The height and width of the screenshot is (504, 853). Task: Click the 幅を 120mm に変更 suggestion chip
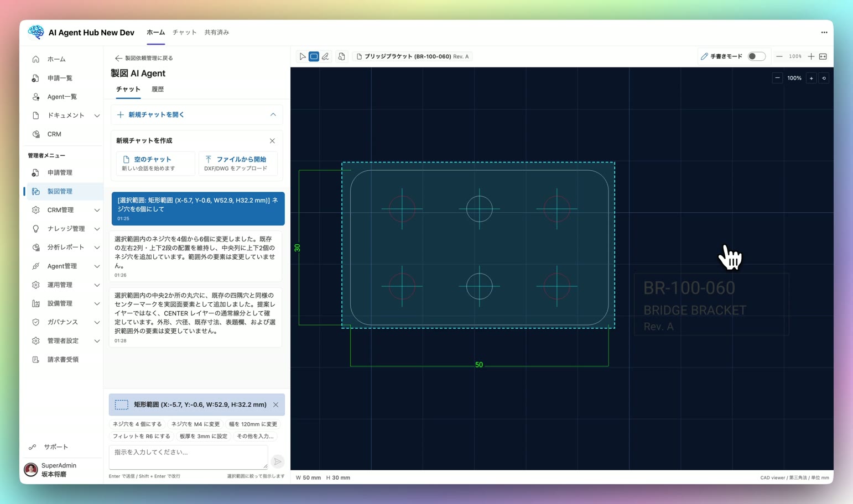[253, 424]
